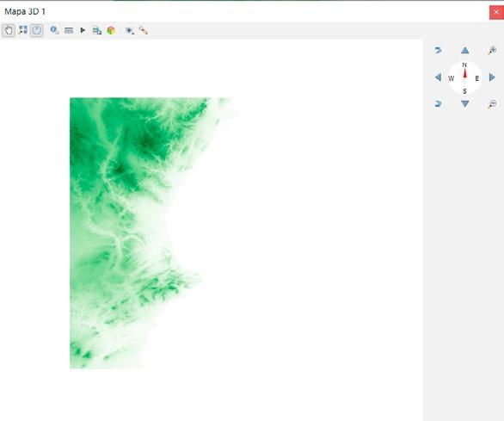Click the save or export scene icon
The height and width of the screenshot is (421, 504).
96,31
